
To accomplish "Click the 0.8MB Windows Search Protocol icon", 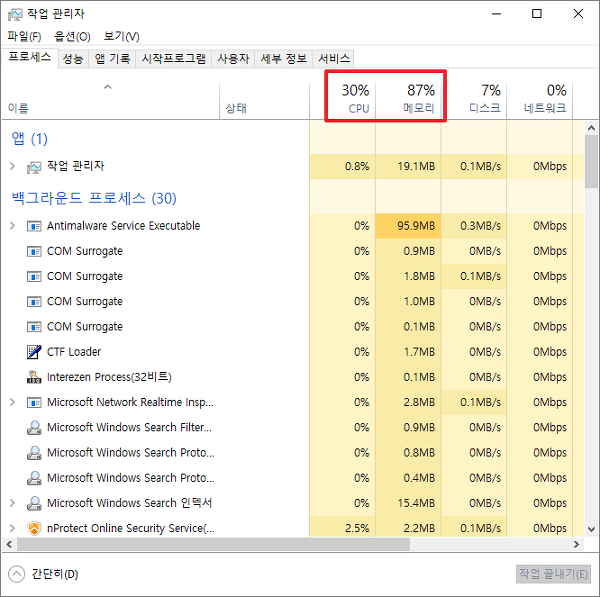I will point(34,453).
